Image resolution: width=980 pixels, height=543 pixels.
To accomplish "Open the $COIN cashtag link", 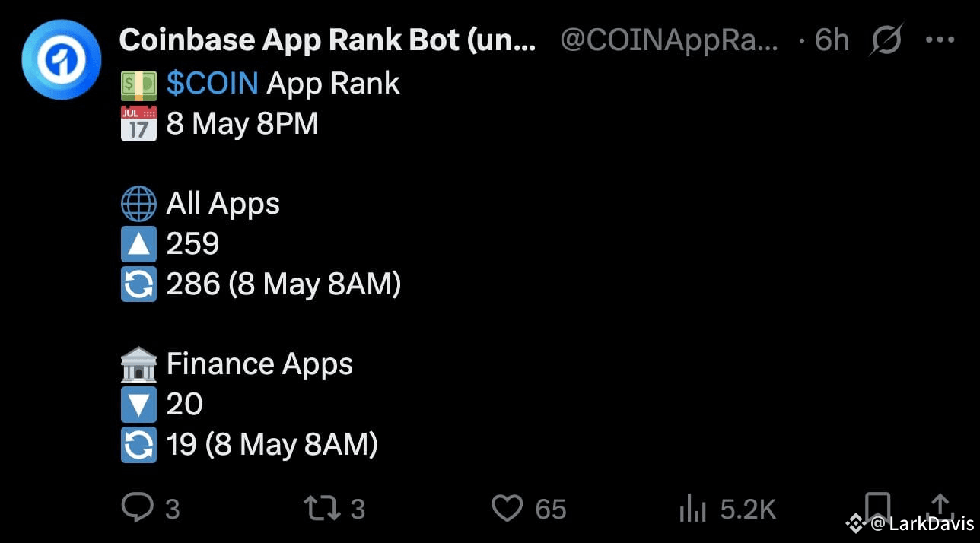I will (x=212, y=82).
